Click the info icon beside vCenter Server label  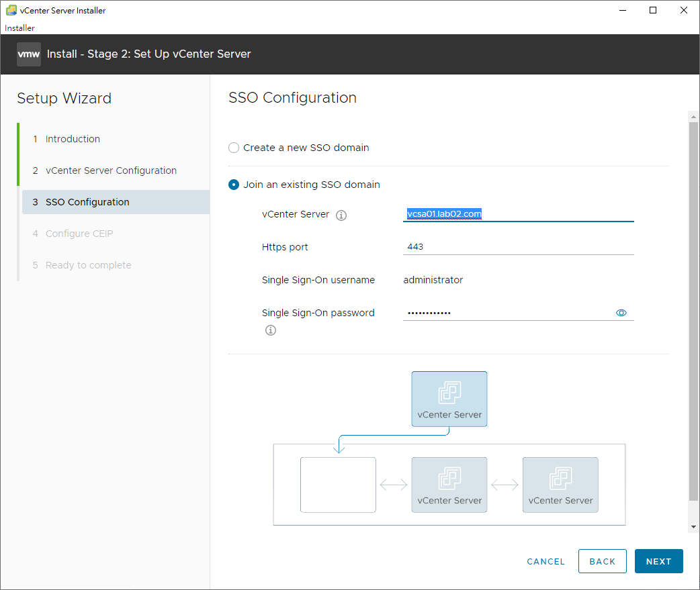(341, 215)
